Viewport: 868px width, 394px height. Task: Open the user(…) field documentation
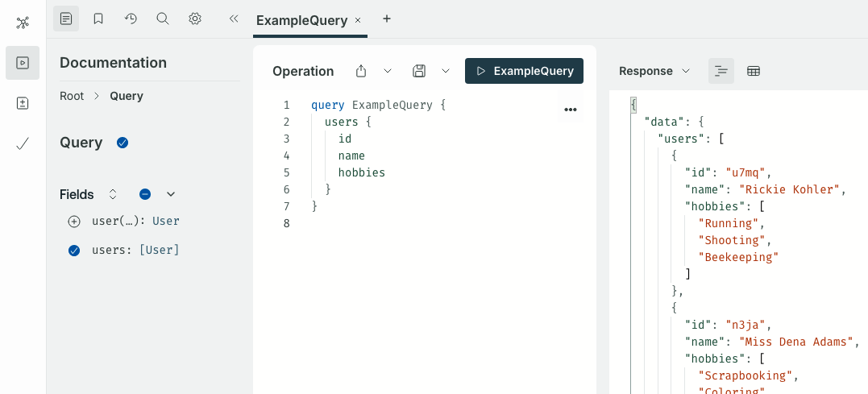click(x=117, y=222)
